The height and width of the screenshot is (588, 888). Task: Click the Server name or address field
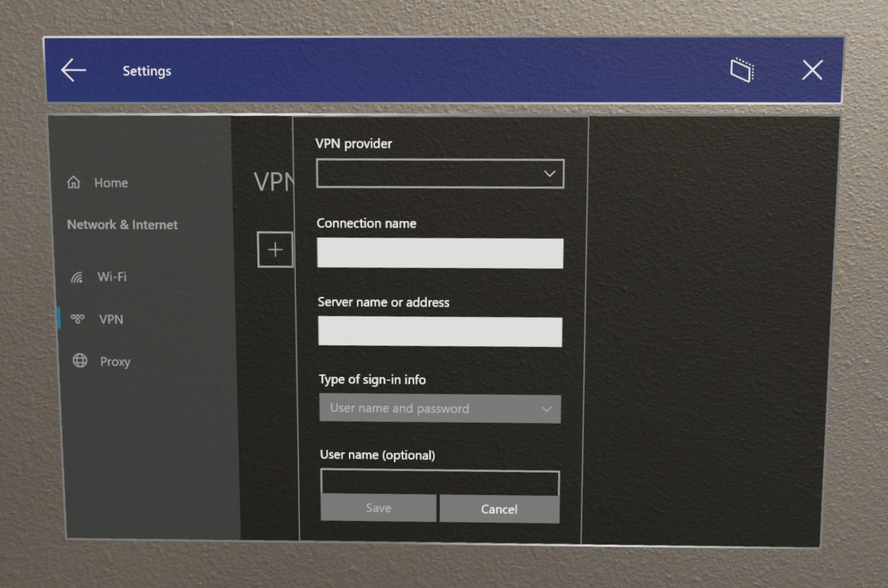[x=440, y=331]
